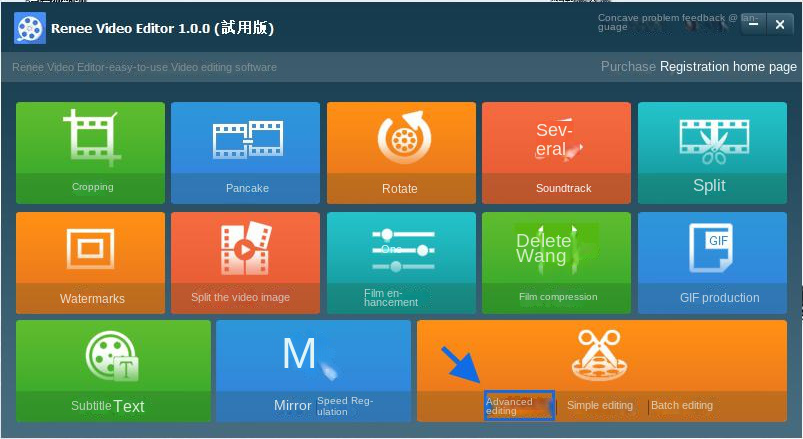Open the Split scissors tile

coord(712,153)
